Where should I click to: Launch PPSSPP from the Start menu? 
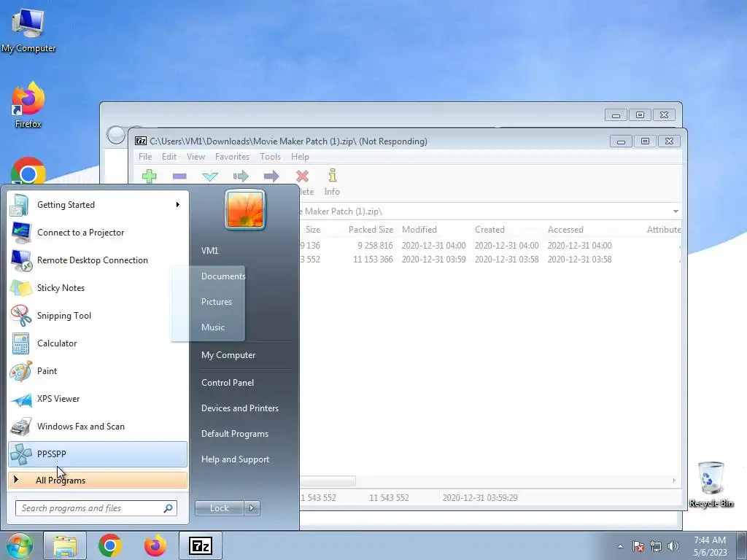[98, 454]
